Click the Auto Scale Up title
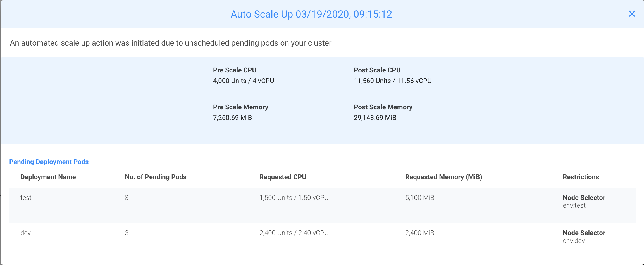Screen dimensions: 644x265 coord(311,14)
